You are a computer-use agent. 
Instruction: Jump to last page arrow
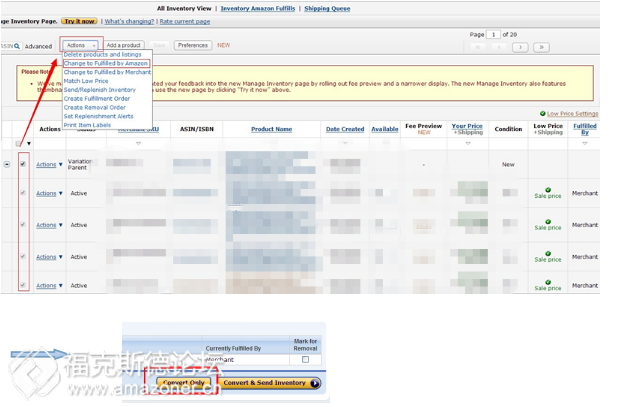[541, 47]
